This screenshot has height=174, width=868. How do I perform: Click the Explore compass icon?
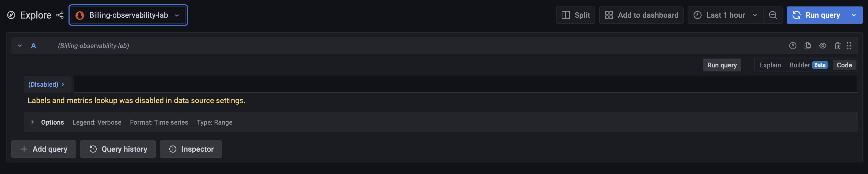[x=11, y=15]
